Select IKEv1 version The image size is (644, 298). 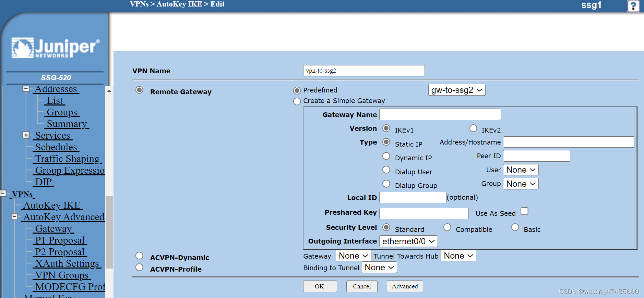coord(386,128)
